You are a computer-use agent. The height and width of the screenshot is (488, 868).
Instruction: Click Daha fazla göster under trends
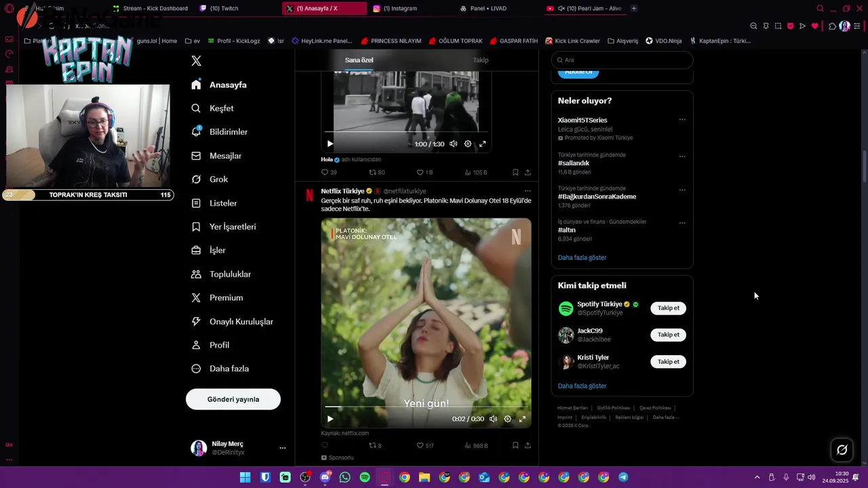(582, 258)
